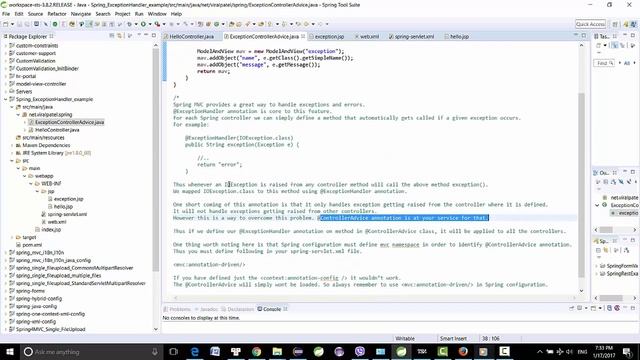Click the Task View taskbar icon

click(x=173, y=351)
